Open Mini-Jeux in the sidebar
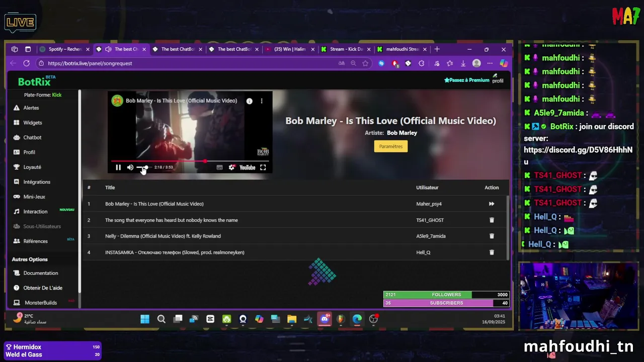This screenshot has width=644, height=362. point(34,197)
